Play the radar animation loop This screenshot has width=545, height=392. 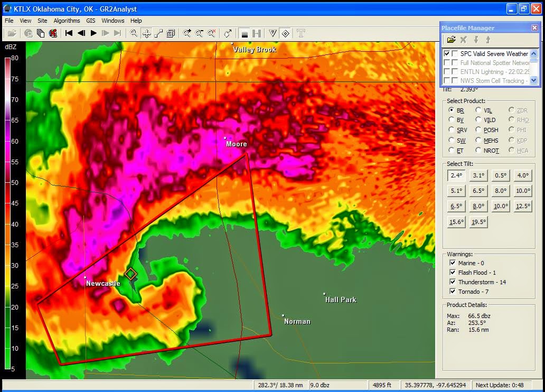93,33
